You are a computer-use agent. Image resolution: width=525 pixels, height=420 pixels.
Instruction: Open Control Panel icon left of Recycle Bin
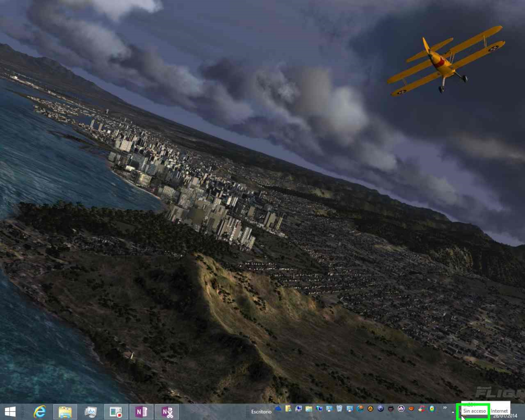[x=329, y=409]
